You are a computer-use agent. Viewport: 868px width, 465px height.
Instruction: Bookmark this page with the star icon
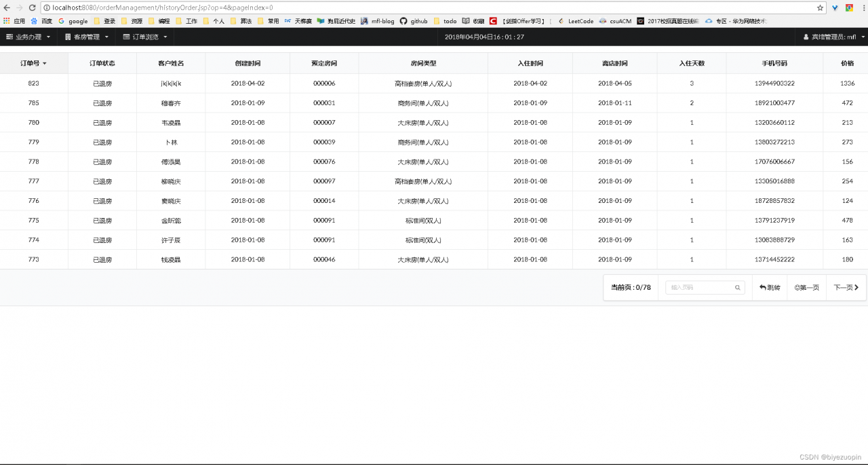tap(820, 7)
